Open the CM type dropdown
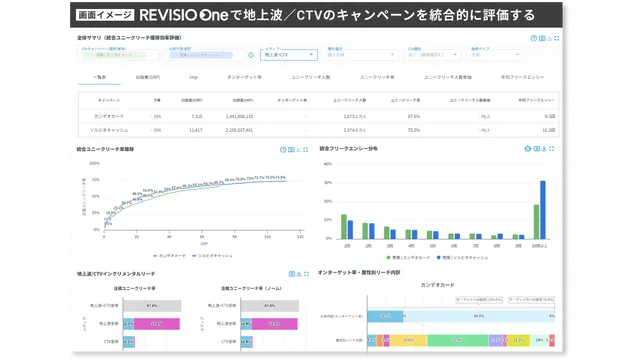The image size is (640, 360). (432, 55)
